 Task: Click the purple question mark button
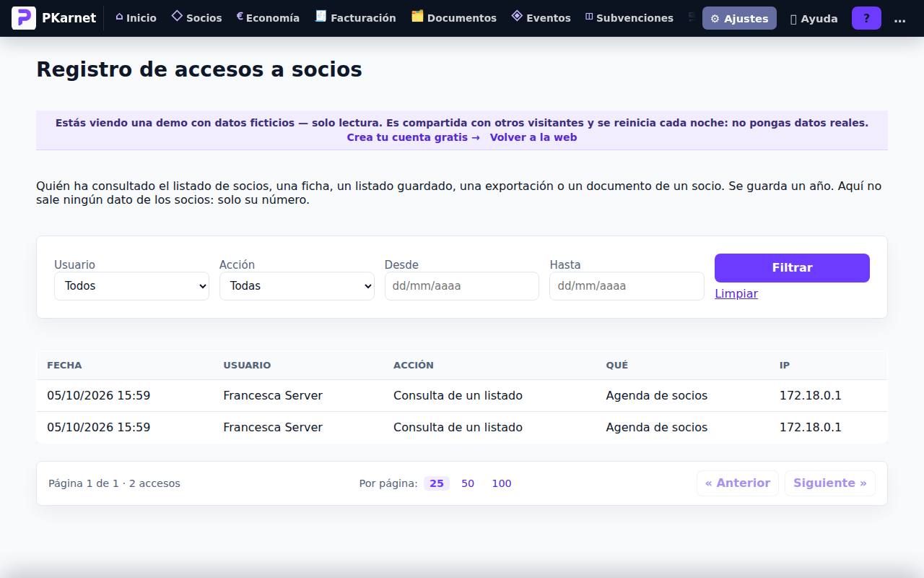866,18
